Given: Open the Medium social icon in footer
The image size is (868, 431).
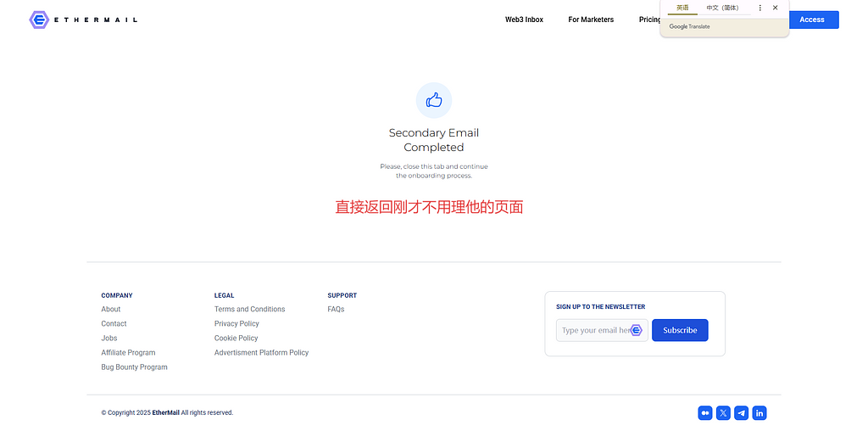Looking at the screenshot, I should click(x=704, y=413).
